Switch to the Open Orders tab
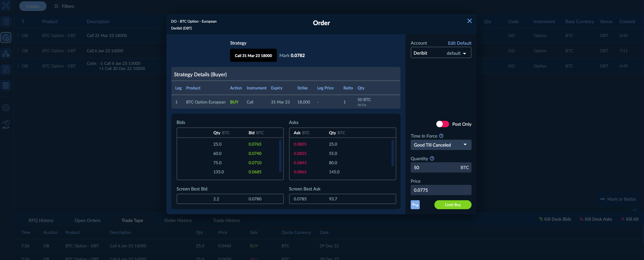The width and height of the screenshot is (644, 260). [x=87, y=220]
